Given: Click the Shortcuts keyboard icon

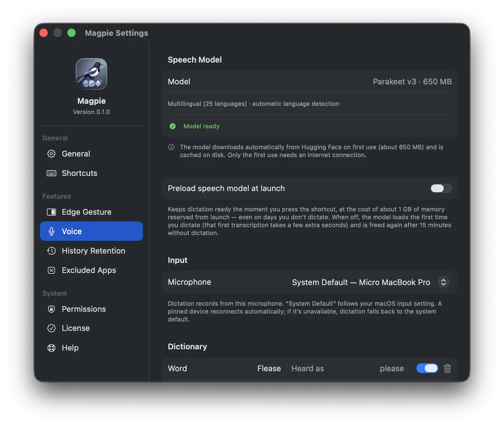Looking at the screenshot, I should [x=51, y=173].
